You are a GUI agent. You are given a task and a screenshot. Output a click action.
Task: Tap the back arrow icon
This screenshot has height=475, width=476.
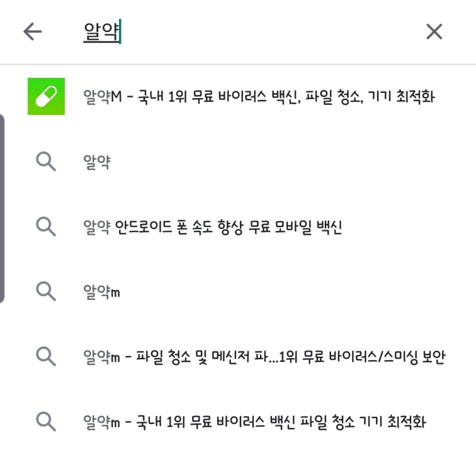point(33,32)
